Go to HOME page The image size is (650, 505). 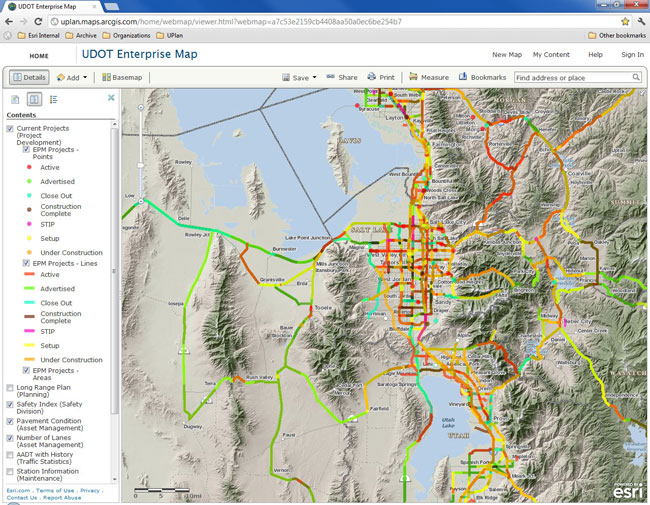39,56
